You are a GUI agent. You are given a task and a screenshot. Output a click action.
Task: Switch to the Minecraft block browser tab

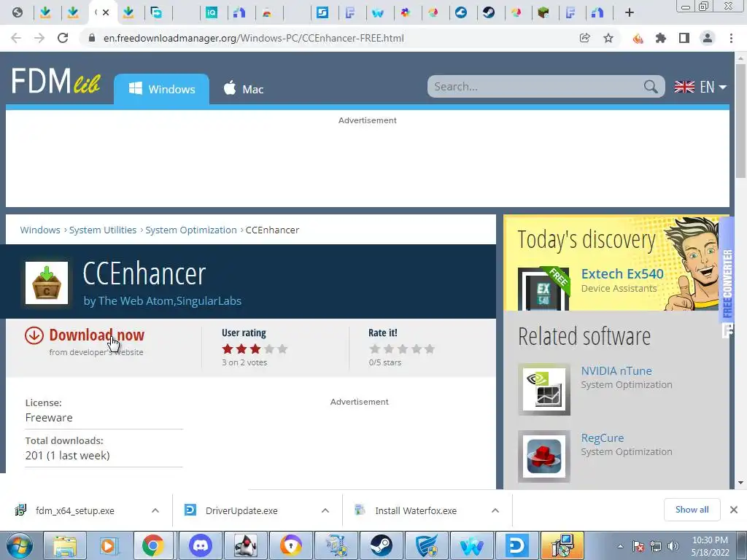click(543, 12)
